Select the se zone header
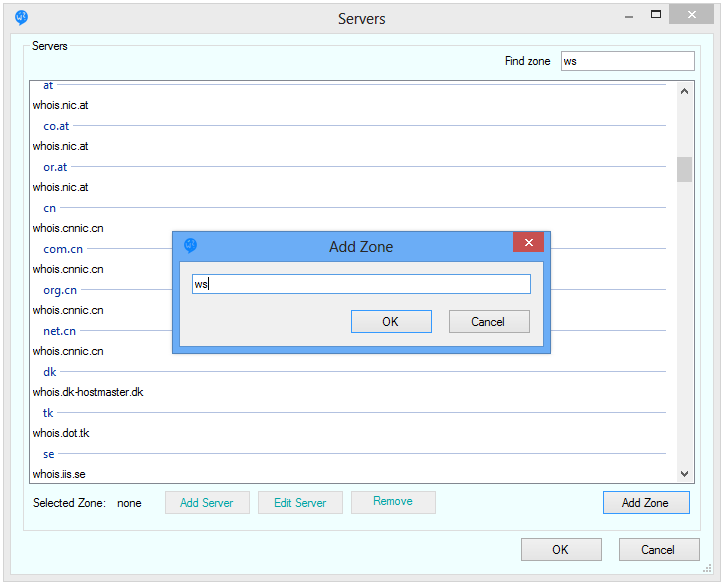724x585 pixels. (x=48, y=454)
